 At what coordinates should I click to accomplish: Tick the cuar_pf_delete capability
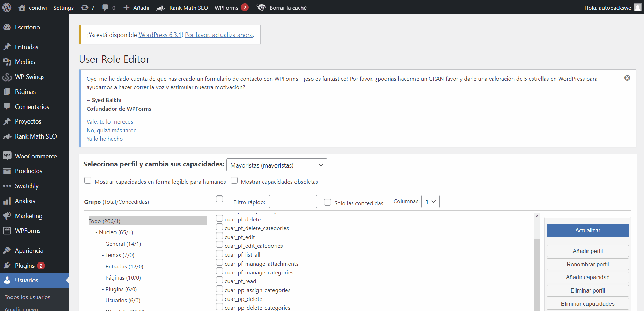pyautogui.click(x=219, y=219)
